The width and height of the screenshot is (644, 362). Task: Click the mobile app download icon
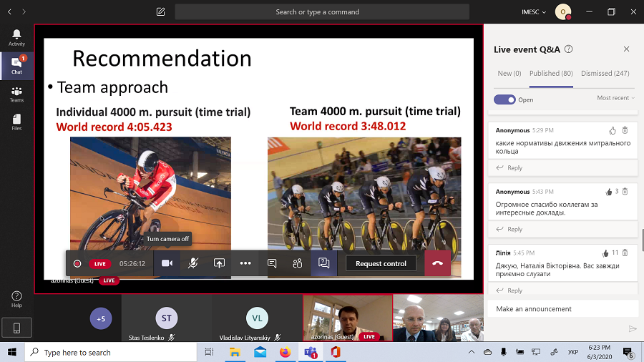point(16,328)
